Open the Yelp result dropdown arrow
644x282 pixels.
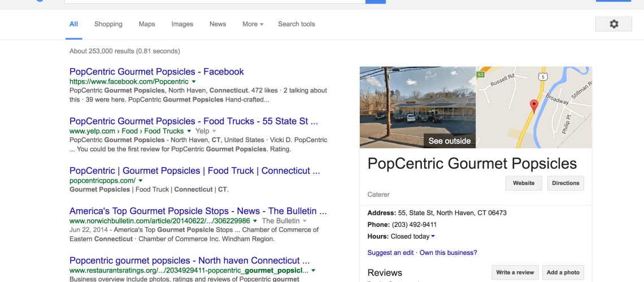pos(215,131)
